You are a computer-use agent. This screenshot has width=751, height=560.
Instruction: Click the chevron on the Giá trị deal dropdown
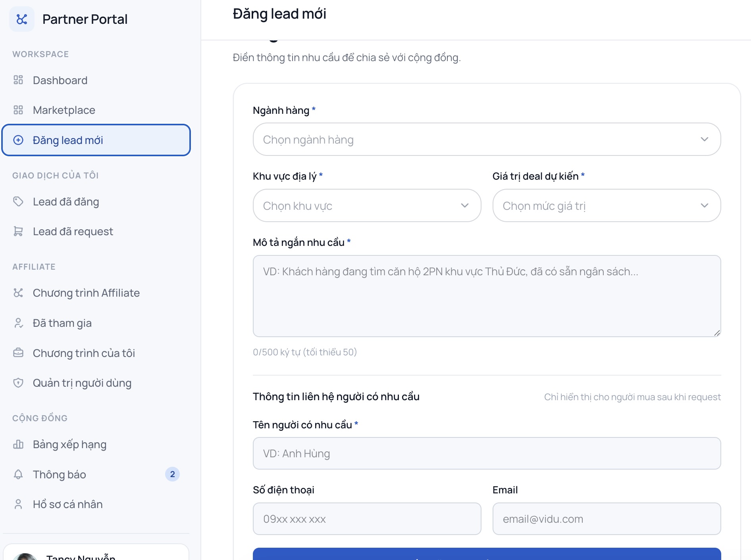pyautogui.click(x=705, y=205)
